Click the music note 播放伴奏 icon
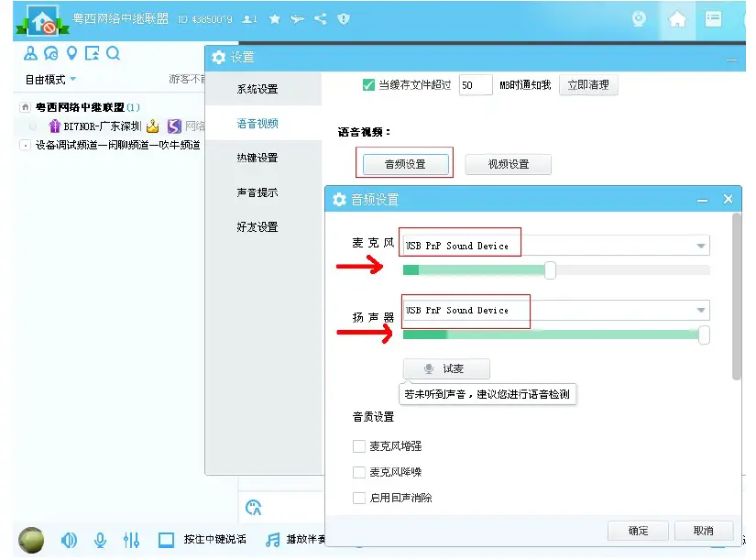The width and height of the screenshot is (756, 560). 273,540
